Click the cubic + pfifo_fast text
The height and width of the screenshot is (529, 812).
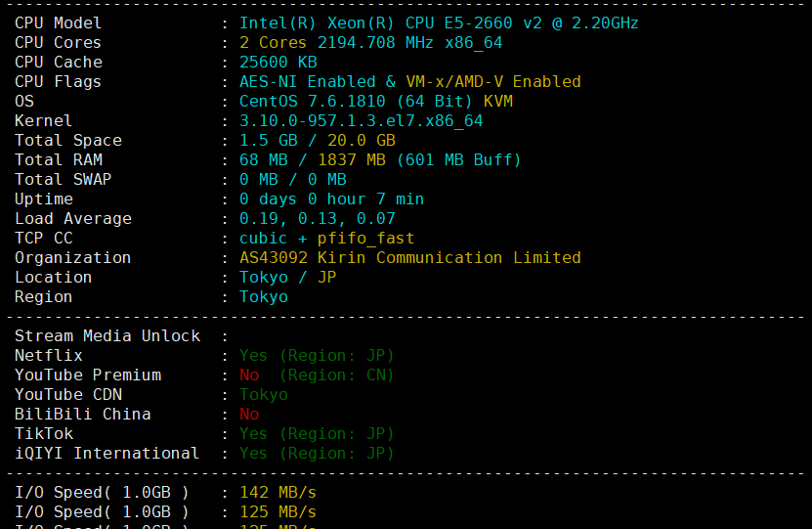(326, 239)
